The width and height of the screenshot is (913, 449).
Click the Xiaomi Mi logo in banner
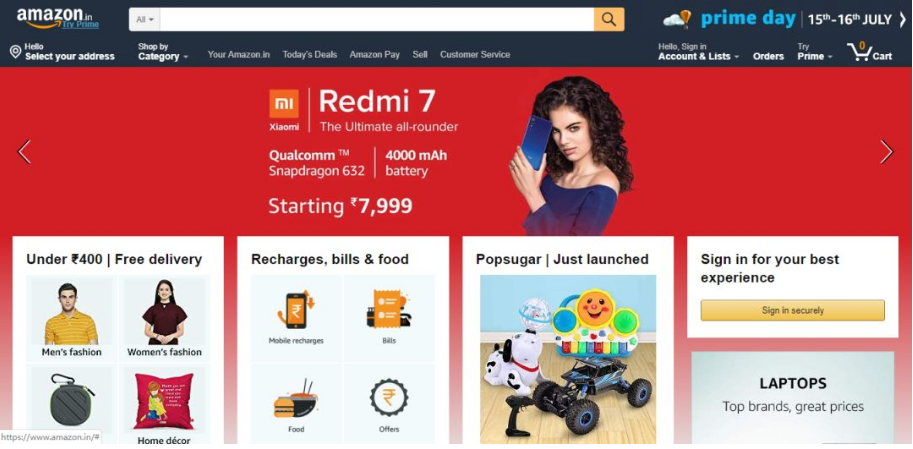[284, 104]
